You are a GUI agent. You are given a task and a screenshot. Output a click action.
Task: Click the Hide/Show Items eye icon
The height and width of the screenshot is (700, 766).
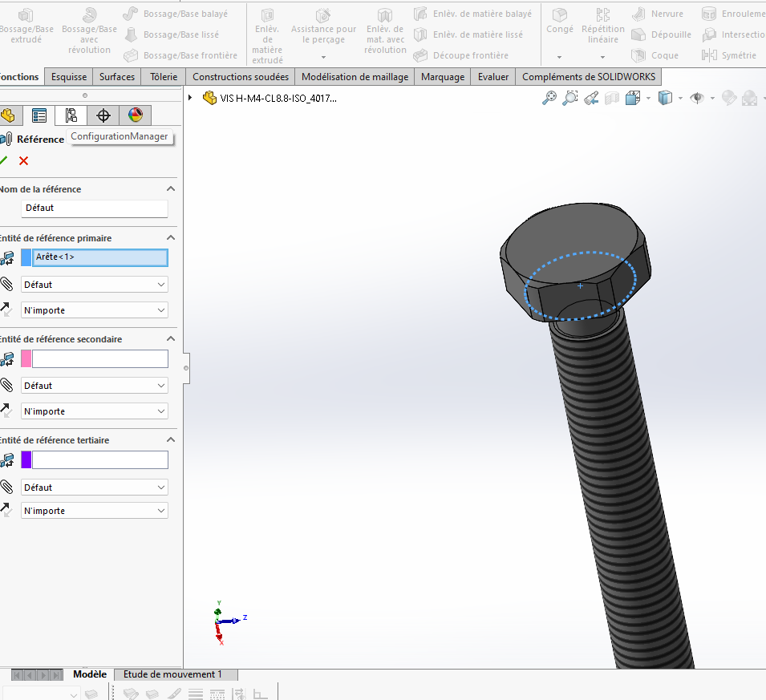click(x=697, y=98)
